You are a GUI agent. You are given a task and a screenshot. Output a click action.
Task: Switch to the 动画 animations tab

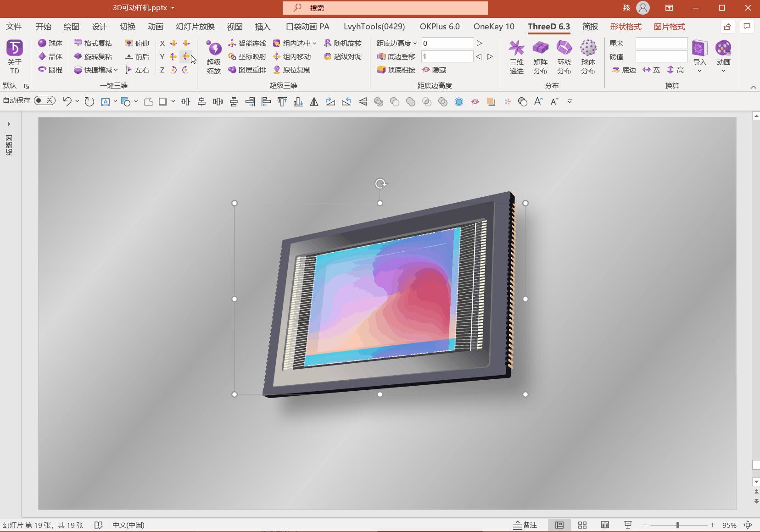tap(156, 27)
